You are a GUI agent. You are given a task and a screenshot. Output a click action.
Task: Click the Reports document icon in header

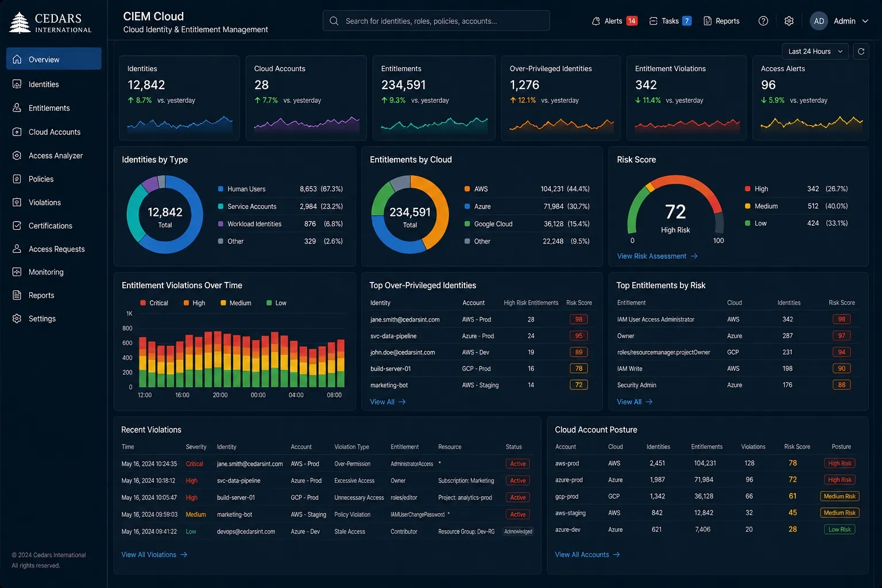click(x=707, y=21)
